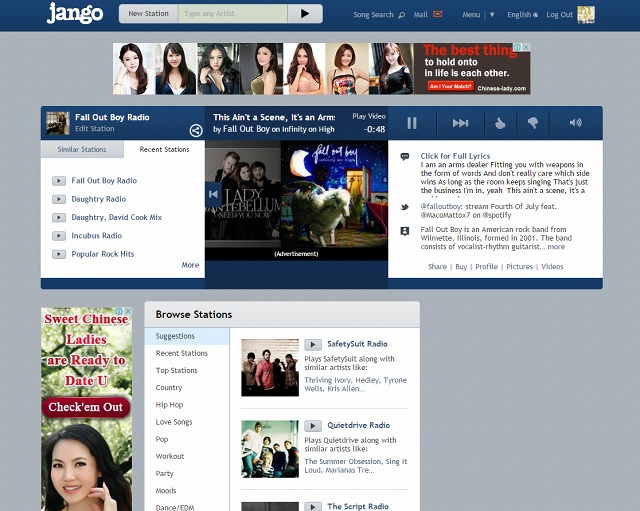Select Hip Hop category

click(x=169, y=405)
